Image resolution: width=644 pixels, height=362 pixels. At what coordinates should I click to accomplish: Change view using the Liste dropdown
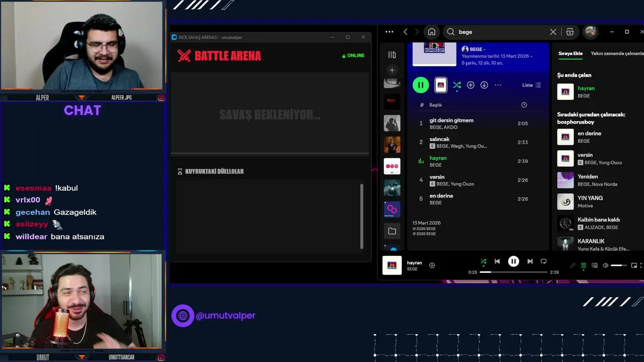[x=531, y=85]
